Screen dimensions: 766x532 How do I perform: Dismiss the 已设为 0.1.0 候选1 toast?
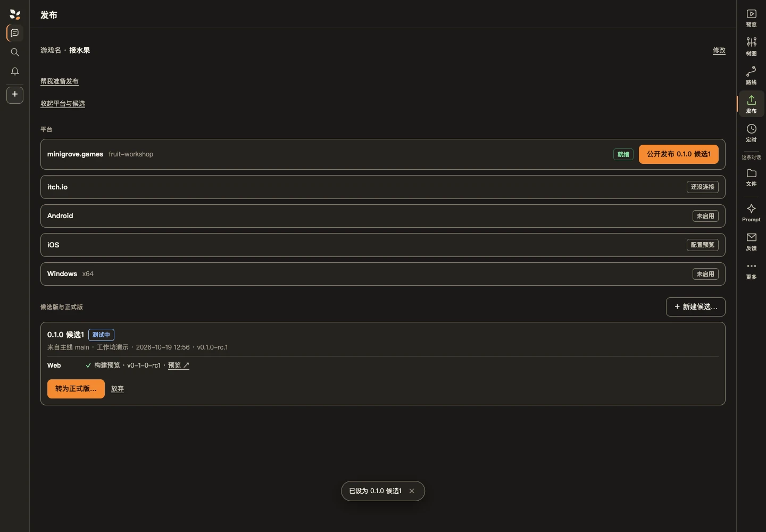coord(412,491)
